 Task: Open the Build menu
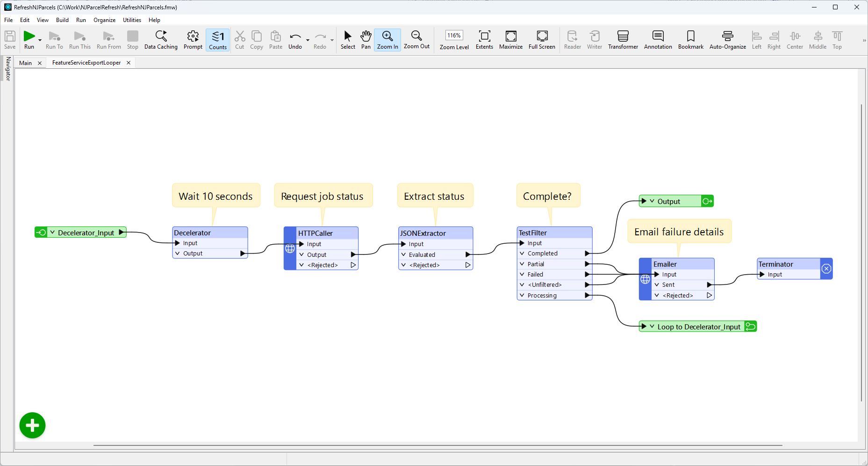pos(62,20)
